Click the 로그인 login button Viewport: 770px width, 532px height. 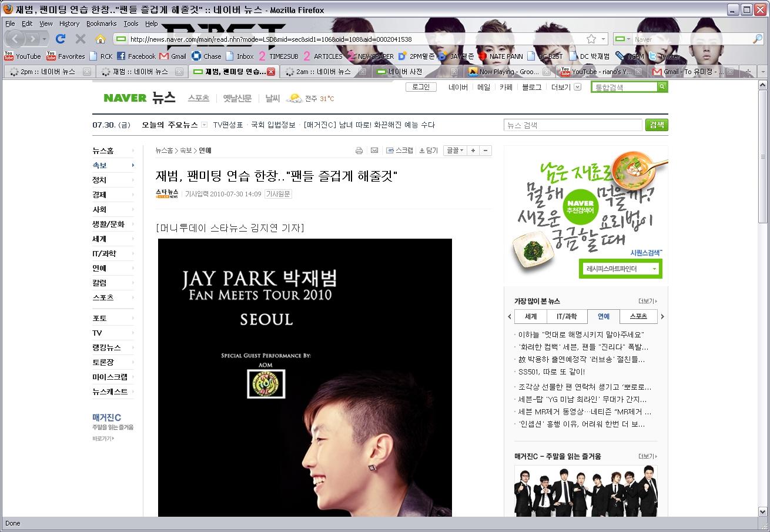(x=421, y=87)
